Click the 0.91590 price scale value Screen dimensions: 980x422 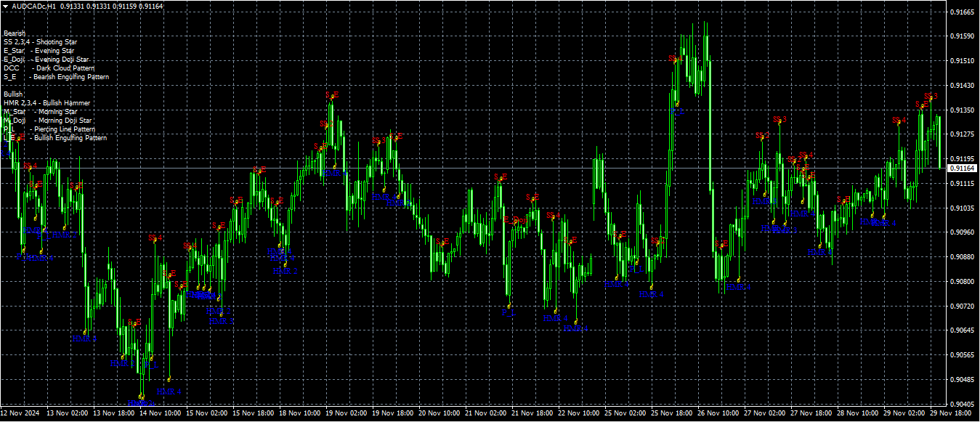click(x=962, y=36)
